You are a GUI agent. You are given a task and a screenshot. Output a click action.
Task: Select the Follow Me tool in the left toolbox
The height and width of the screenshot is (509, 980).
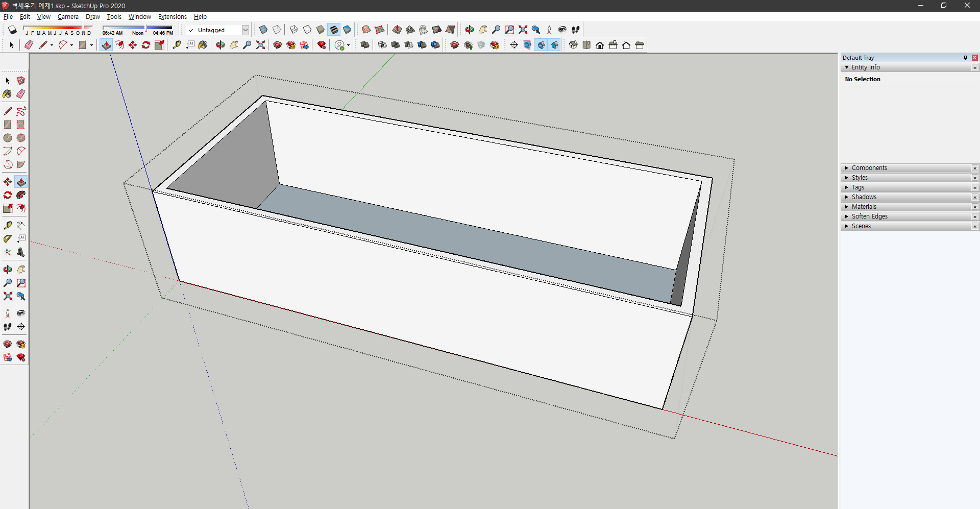pyautogui.click(x=21, y=195)
